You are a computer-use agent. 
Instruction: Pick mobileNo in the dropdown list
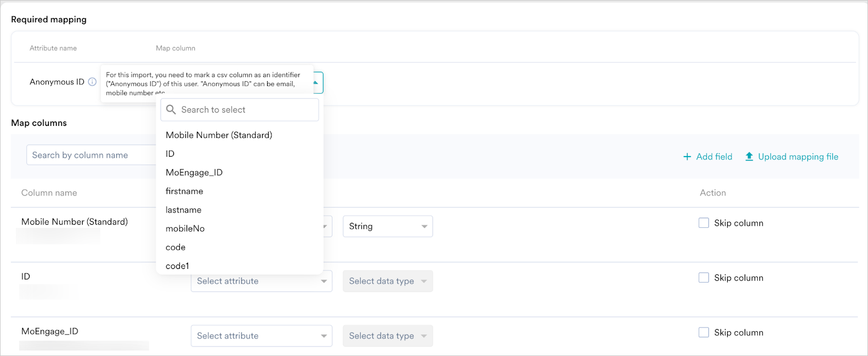(185, 228)
